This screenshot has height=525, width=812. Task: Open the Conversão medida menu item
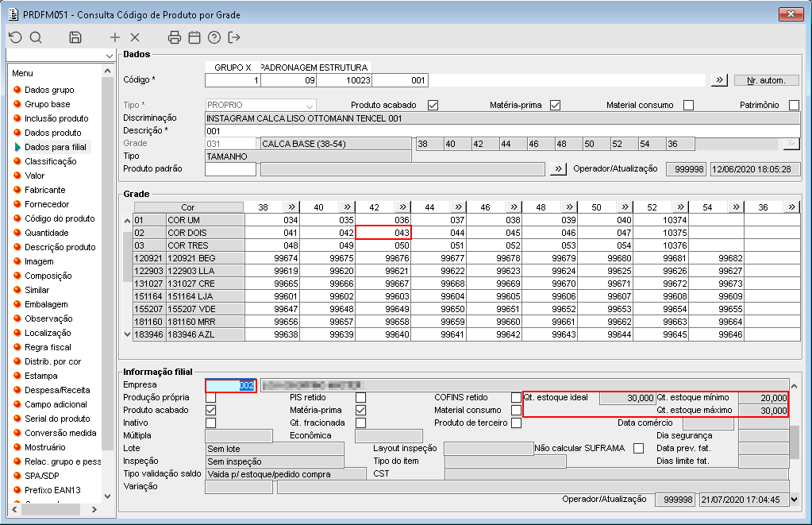[60, 433]
